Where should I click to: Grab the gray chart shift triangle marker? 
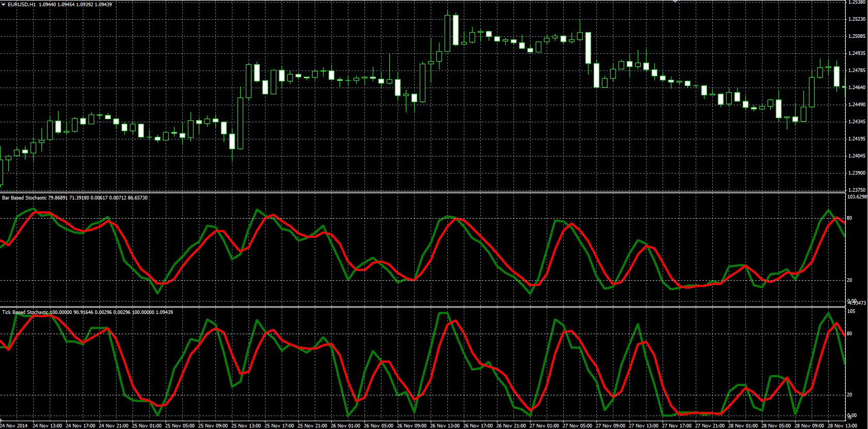click(x=675, y=2)
